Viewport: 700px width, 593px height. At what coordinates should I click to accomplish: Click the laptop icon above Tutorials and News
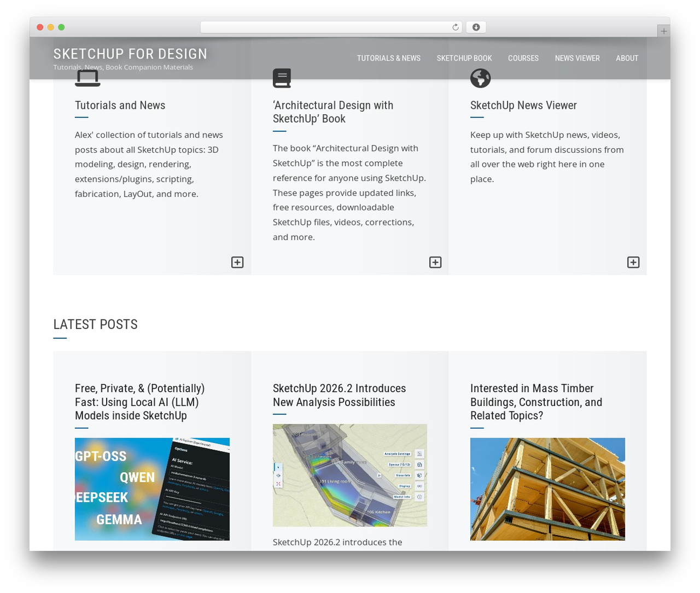[x=87, y=78]
